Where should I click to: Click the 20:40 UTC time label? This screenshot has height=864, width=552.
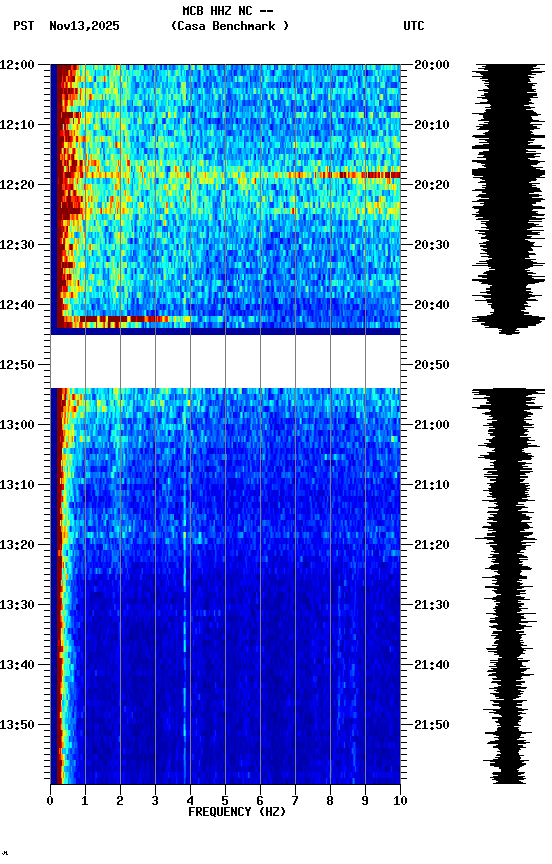(432, 305)
